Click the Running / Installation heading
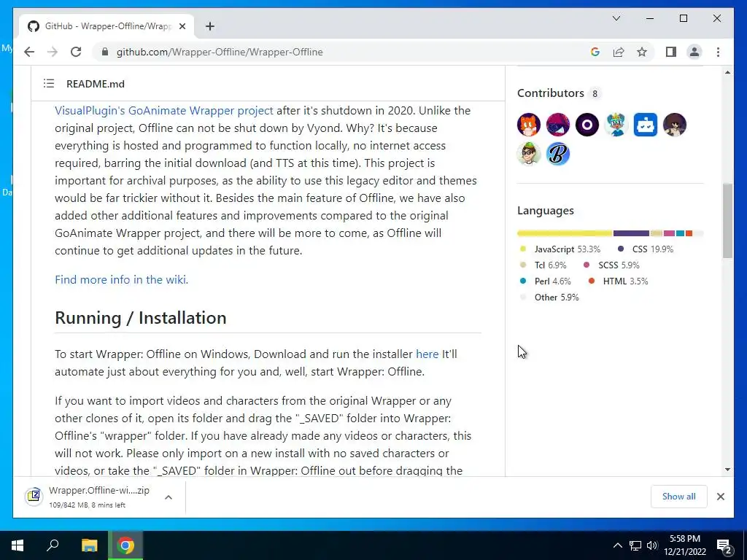This screenshot has height=560, width=747. pos(141,318)
